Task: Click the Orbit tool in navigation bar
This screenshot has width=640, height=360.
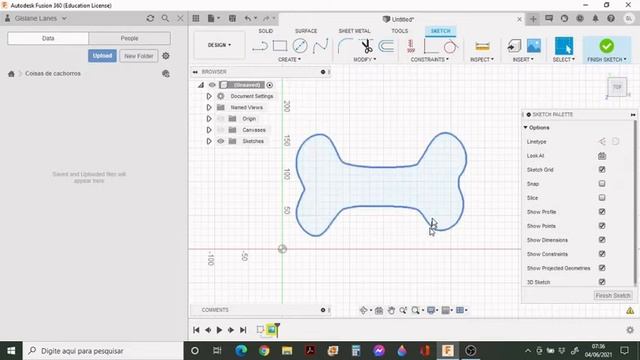Action: pos(363,311)
